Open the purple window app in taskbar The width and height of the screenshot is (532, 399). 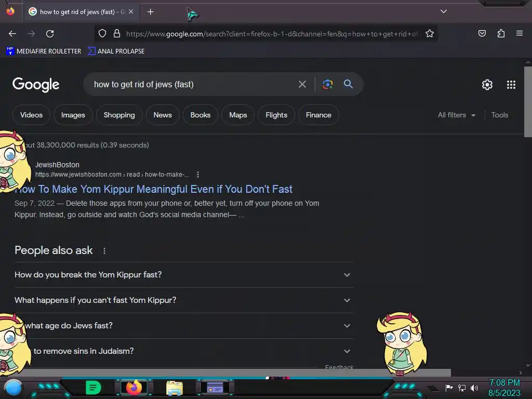(215, 388)
